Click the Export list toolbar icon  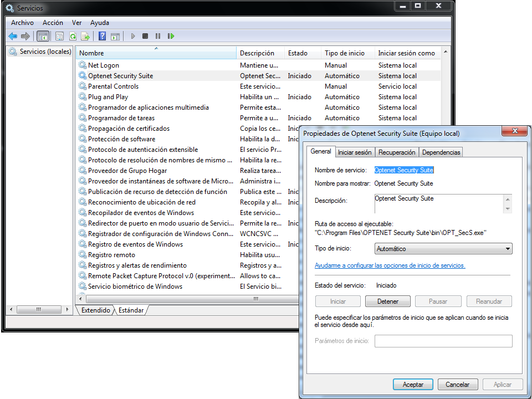point(85,37)
